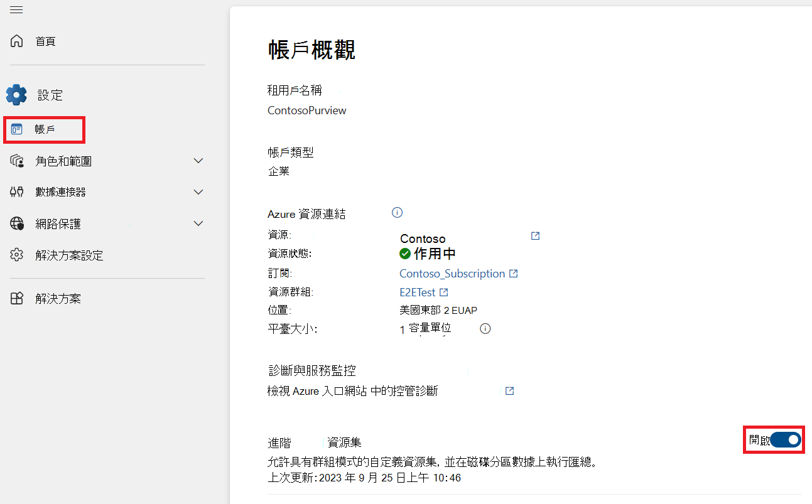Click the 帳戶概觀 page title
The height and width of the screenshot is (504, 812).
311,50
